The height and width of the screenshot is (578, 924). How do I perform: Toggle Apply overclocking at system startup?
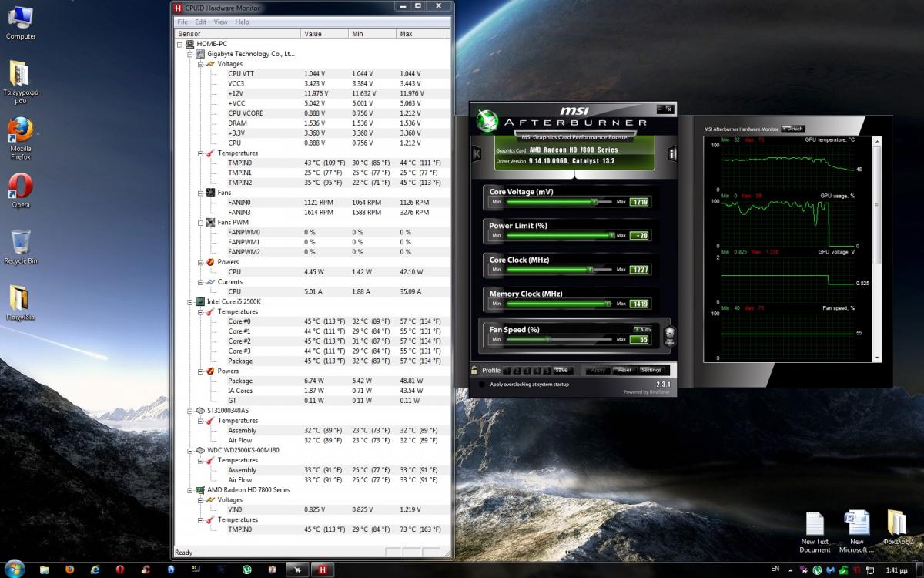coord(482,384)
